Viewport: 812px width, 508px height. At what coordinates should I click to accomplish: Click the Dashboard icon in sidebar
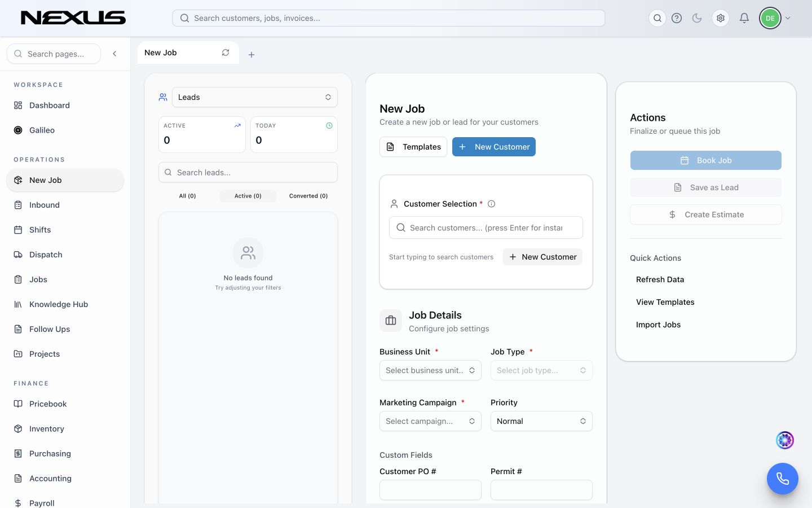click(18, 106)
